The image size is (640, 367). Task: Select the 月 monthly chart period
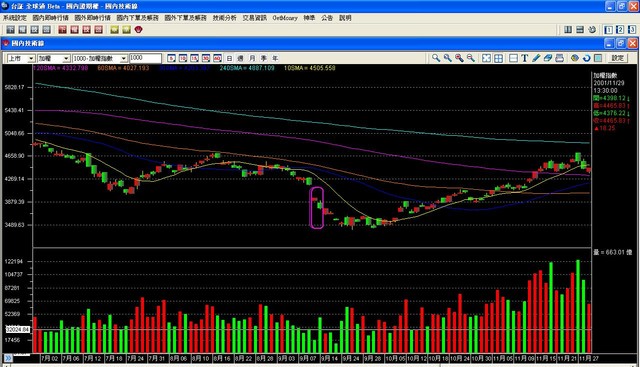click(x=252, y=58)
